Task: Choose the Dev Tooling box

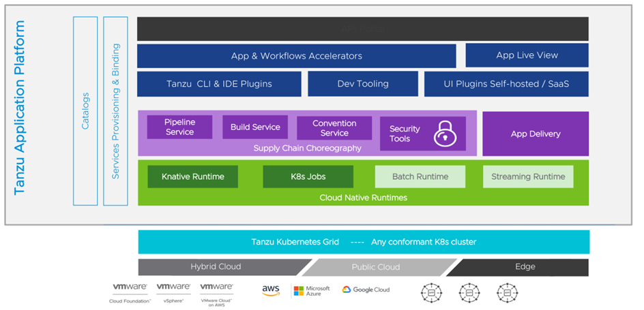Action: (363, 84)
